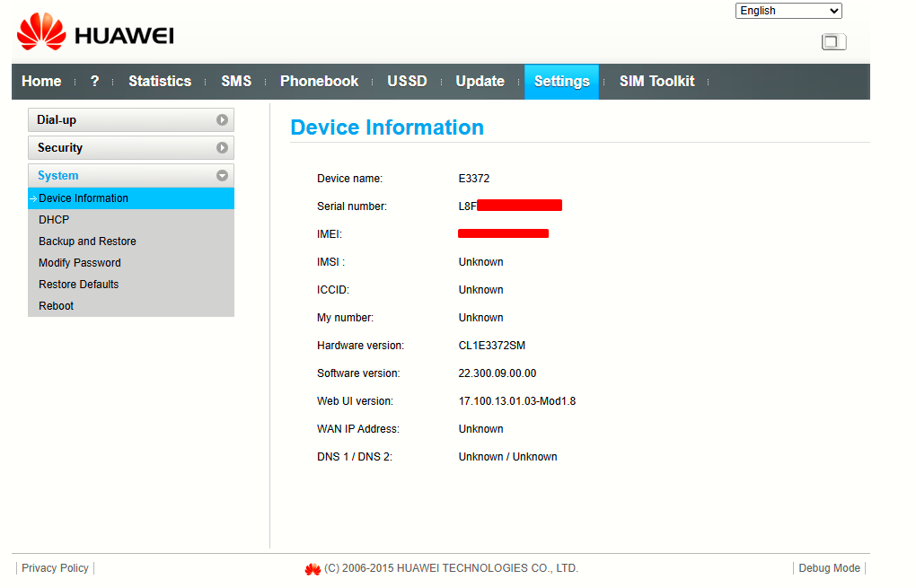Collapse the System menu header
The image size is (916, 588).
pyautogui.click(x=131, y=176)
